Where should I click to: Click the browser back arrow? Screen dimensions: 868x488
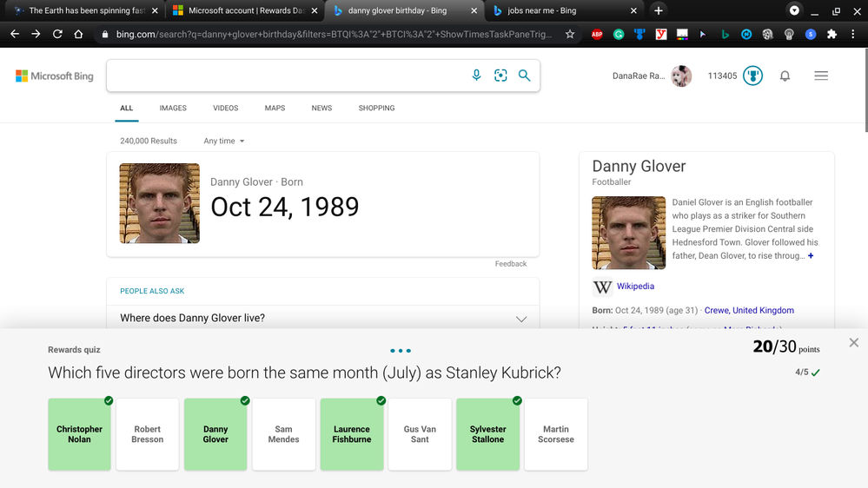click(15, 35)
